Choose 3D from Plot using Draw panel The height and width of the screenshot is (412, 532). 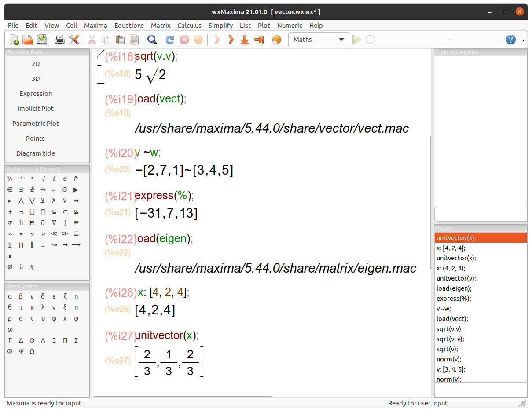35,78
